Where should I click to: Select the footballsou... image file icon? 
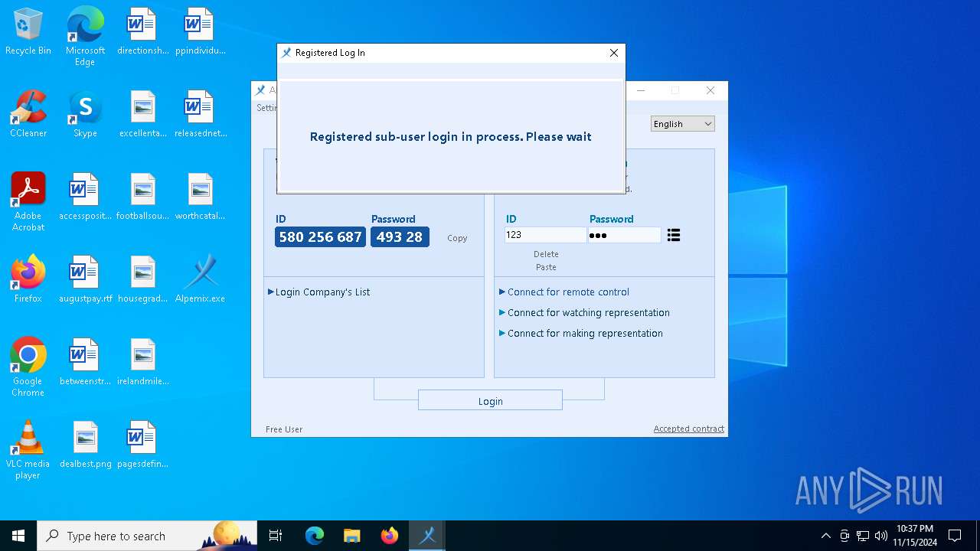pyautogui.click(x=142, y=197)
